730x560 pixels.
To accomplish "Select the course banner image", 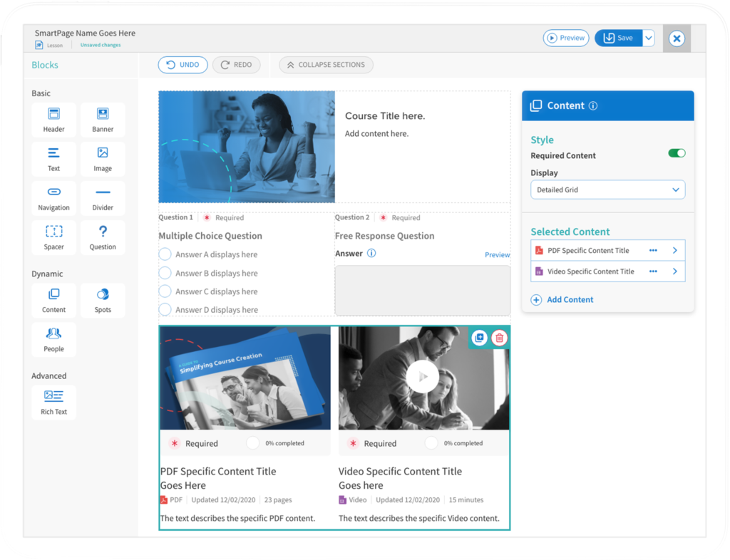I will [x=247, y=147].
